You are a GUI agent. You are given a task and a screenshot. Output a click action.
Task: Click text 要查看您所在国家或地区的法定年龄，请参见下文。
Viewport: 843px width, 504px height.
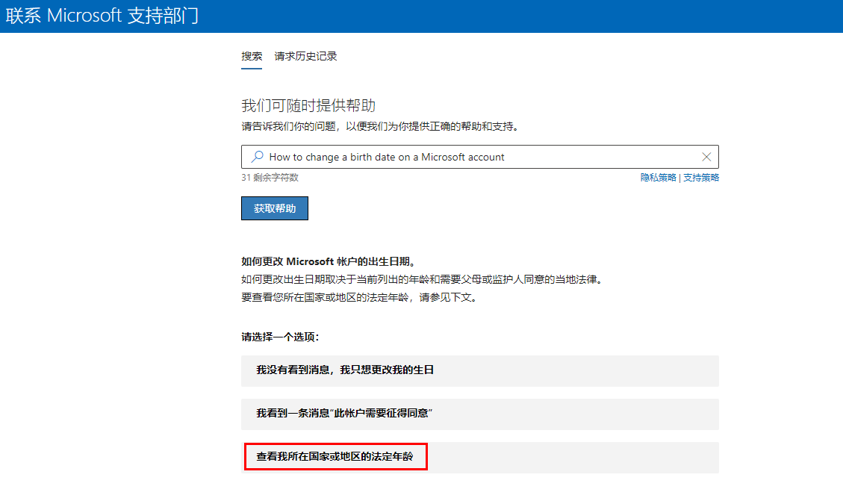click(x=360, y=297)
